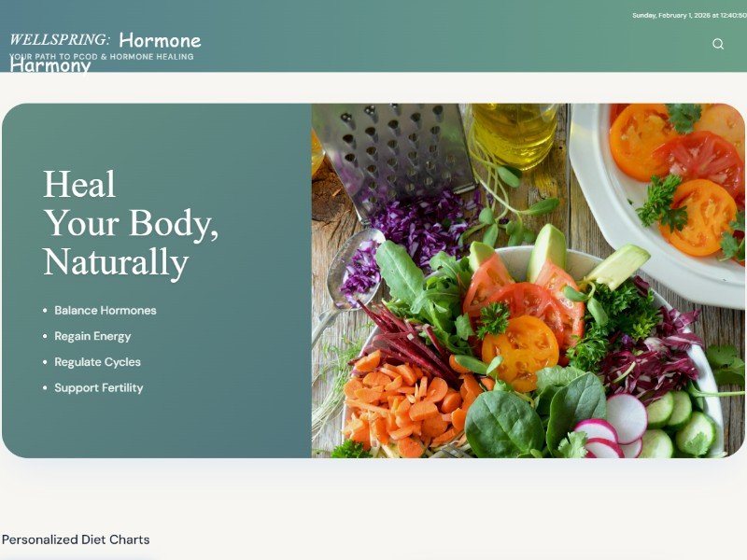Click the radish slices in the salad
The height and width of the screenshot is (560, 747).
point(614,427)
